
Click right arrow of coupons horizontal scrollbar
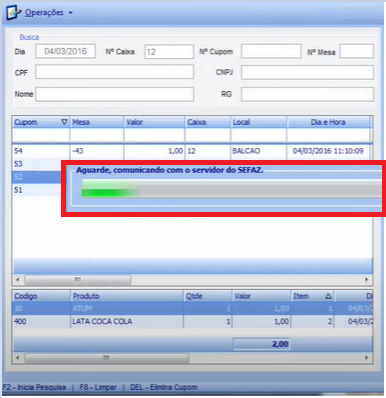[x=366, y=280]
